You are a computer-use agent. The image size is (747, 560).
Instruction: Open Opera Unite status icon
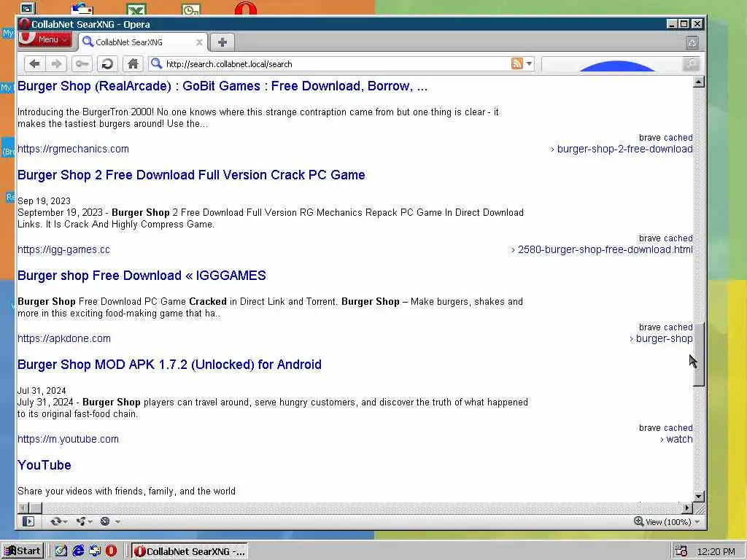pos(82,521)
